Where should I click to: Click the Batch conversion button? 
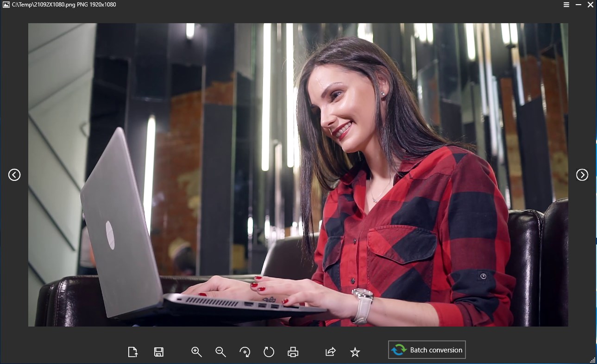click(x=427, y=350)
